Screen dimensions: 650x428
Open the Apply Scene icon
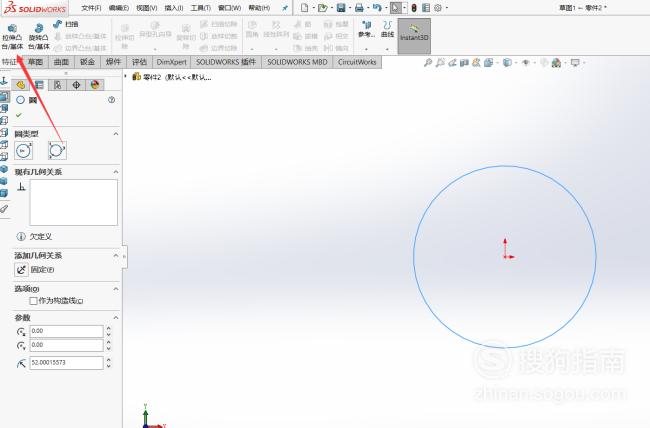pos(556,63)
